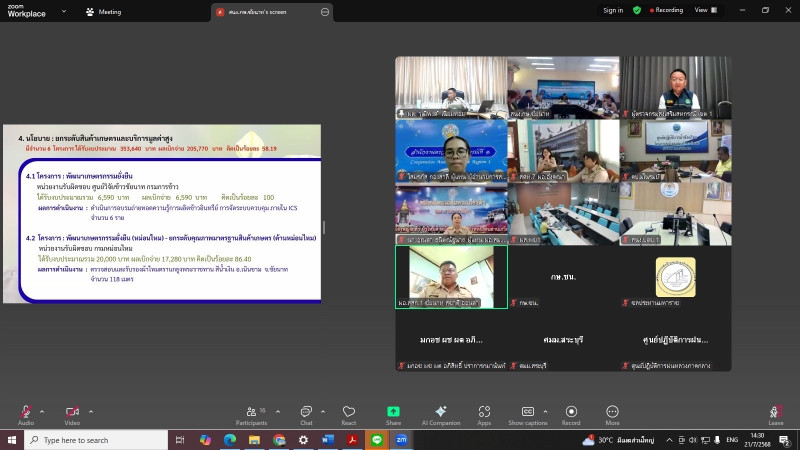800x450 pixels.
Task: Unmute the microphone with the Audio button
Action: pyautogui.click(x=25, y=414)
